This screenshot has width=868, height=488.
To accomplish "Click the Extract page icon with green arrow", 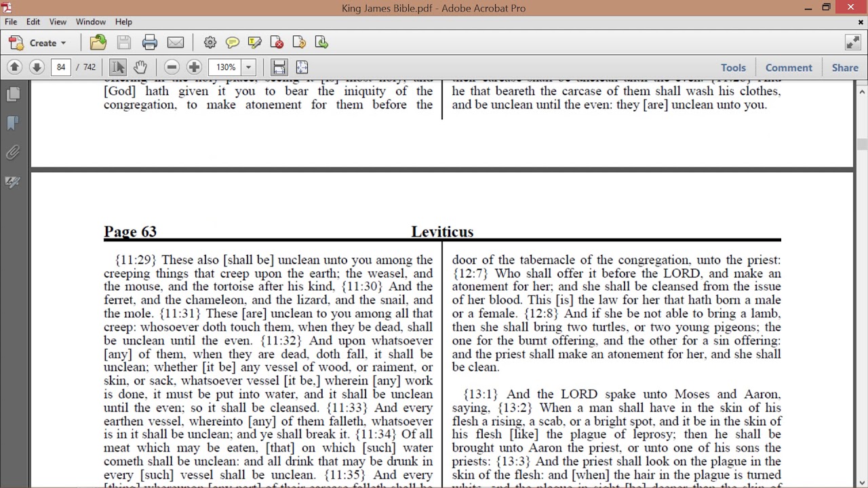I will (322, 43).
